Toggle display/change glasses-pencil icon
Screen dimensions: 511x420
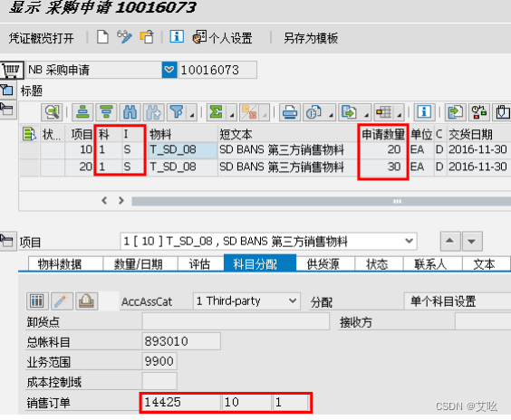[124, 37]
